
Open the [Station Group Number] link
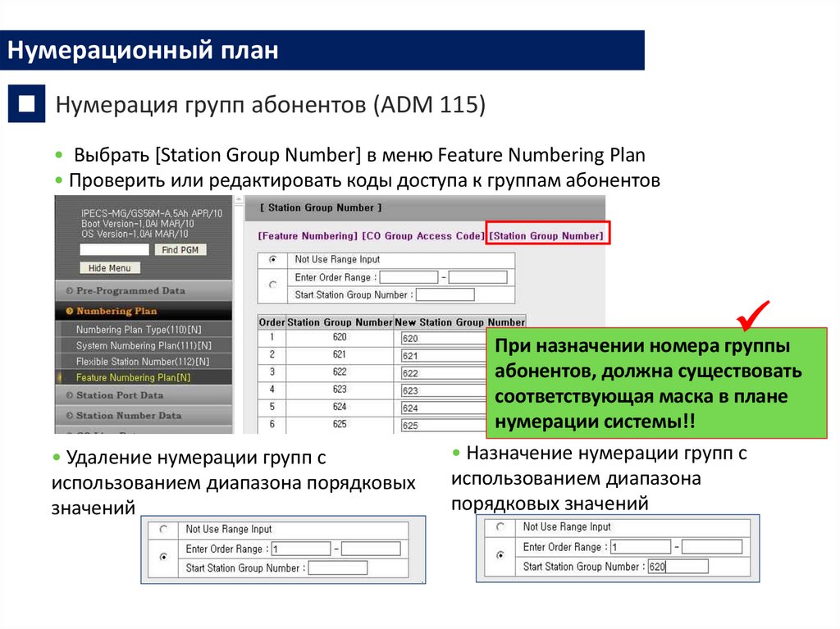point(546,235)
